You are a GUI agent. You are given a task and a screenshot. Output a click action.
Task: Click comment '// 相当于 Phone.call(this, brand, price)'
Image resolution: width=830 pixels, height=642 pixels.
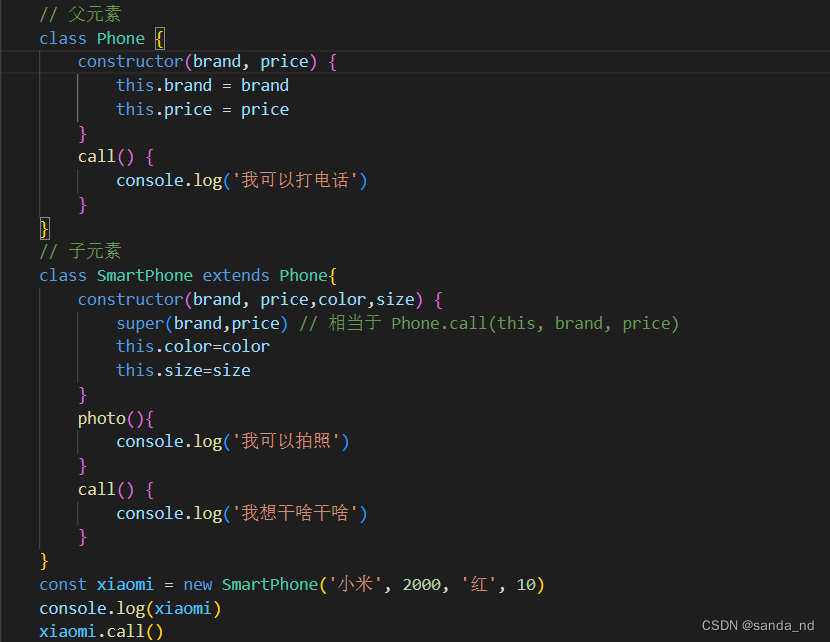(489, 323)
